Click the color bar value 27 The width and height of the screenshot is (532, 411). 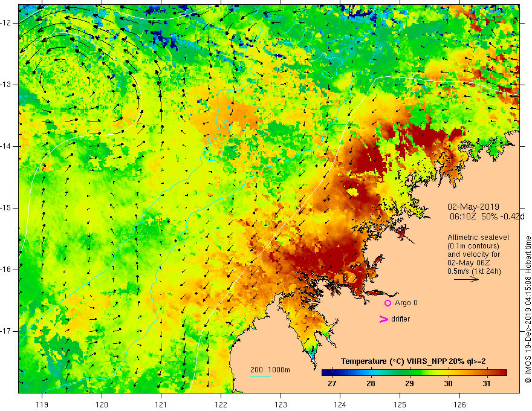point(332,384)
